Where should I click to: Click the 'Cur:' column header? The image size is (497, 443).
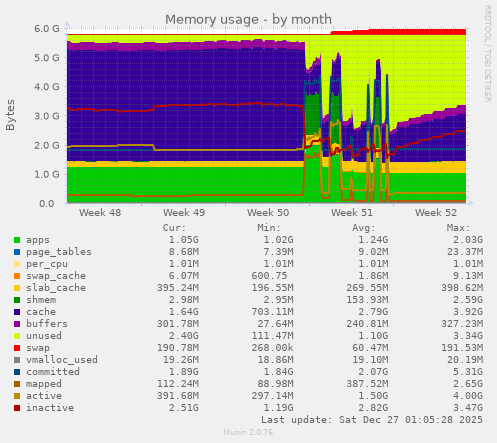(174, 228)
